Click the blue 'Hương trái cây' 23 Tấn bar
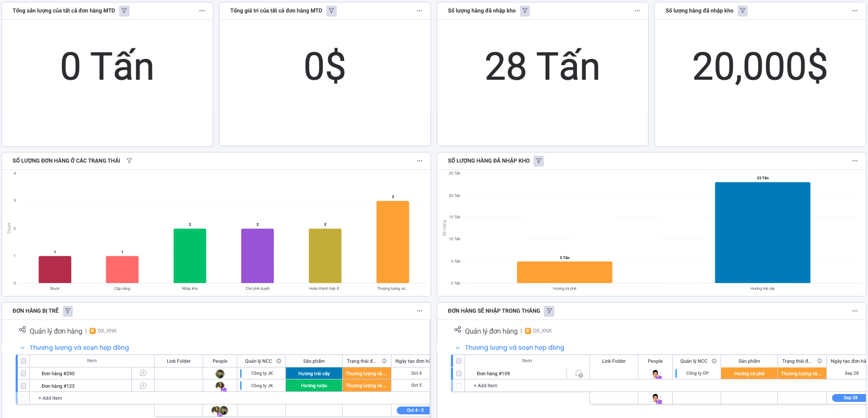This screenshot has width=868, height=418. pyautogui.click(x=762, y=232)
